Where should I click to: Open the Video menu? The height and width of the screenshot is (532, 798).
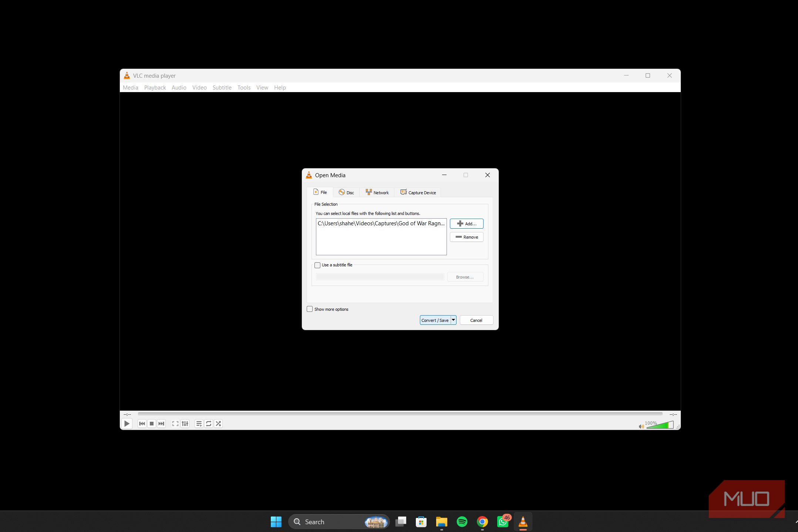click(199, 87)
